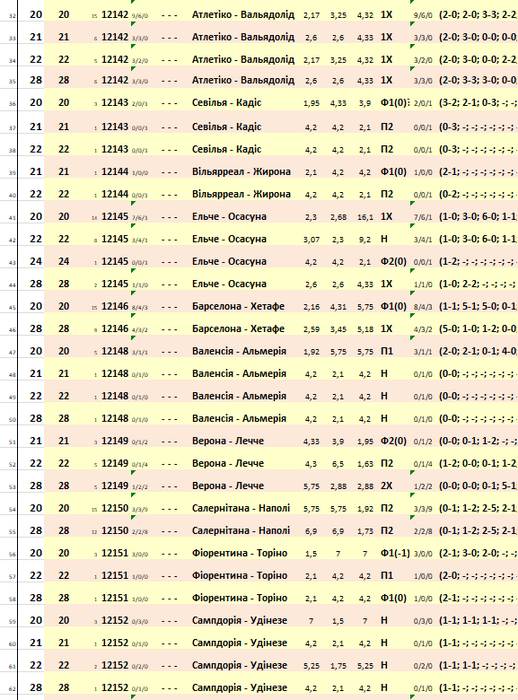This screenshot has height=700, width=518.
Task: Select the 12149 ID cell in row 53
Action: tap(115, 486)
